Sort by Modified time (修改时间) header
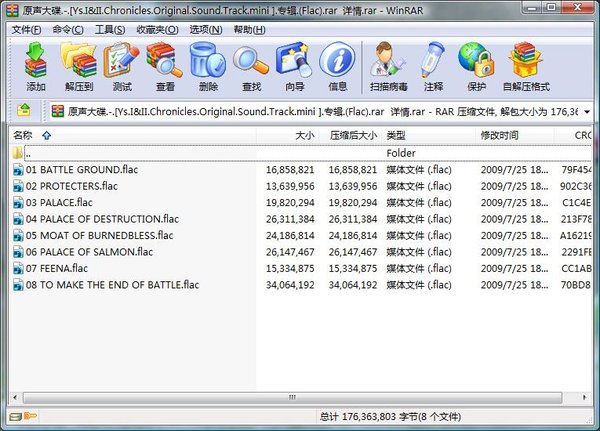The image size is (600, 431). click(515, 135)
